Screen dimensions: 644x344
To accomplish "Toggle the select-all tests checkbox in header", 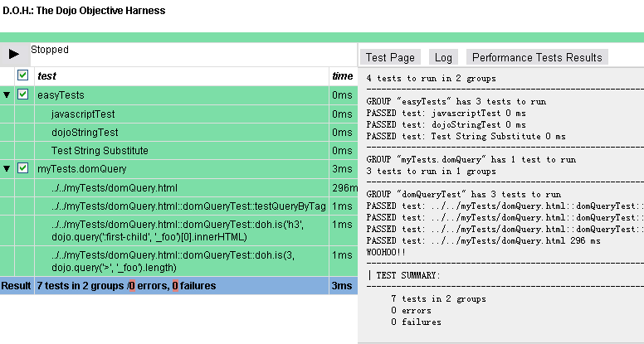I will tap(22, 75).
